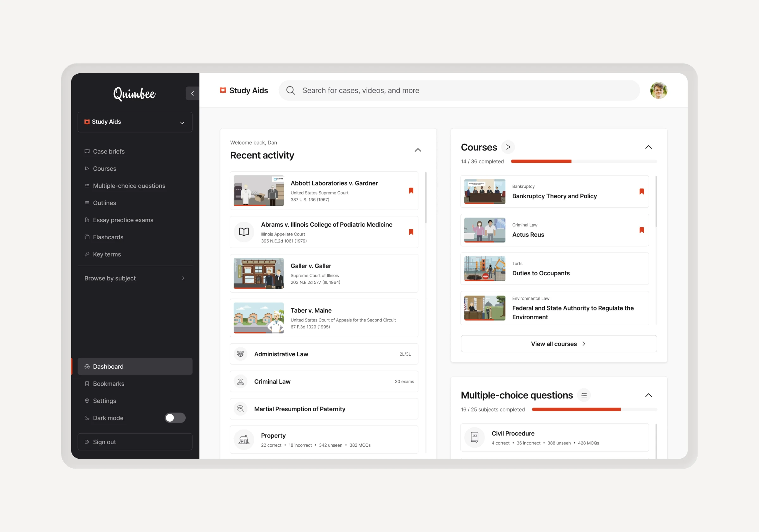759x532 pixels.
Task: Open the user profile avatar
Action: (x=658, y=90)
